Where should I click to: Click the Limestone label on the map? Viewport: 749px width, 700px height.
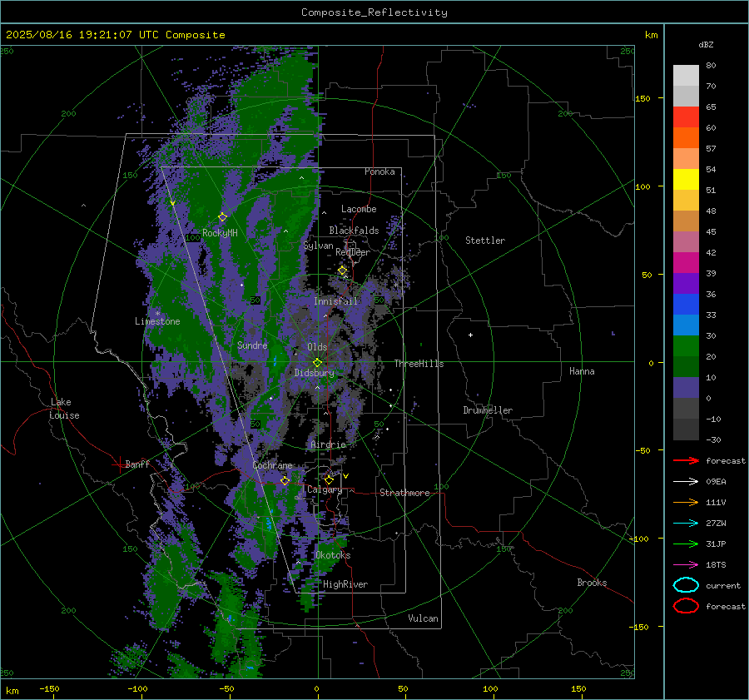157,321
